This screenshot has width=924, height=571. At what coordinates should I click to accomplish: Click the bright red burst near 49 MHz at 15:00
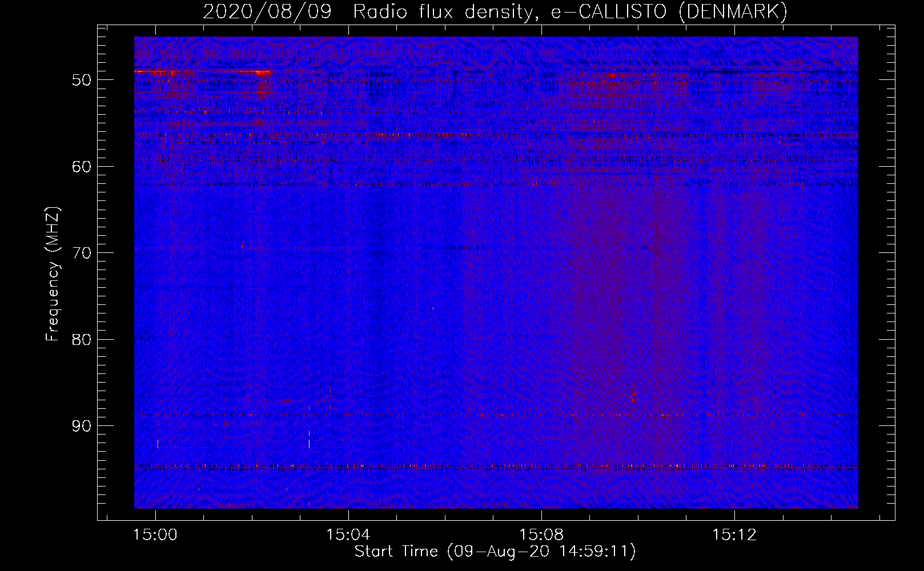163,73
